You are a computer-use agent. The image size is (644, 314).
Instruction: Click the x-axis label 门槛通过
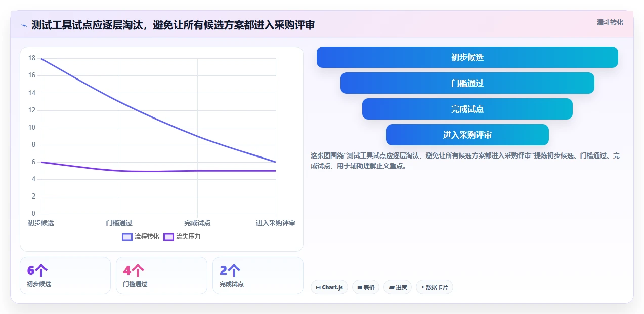click(119, 223)
